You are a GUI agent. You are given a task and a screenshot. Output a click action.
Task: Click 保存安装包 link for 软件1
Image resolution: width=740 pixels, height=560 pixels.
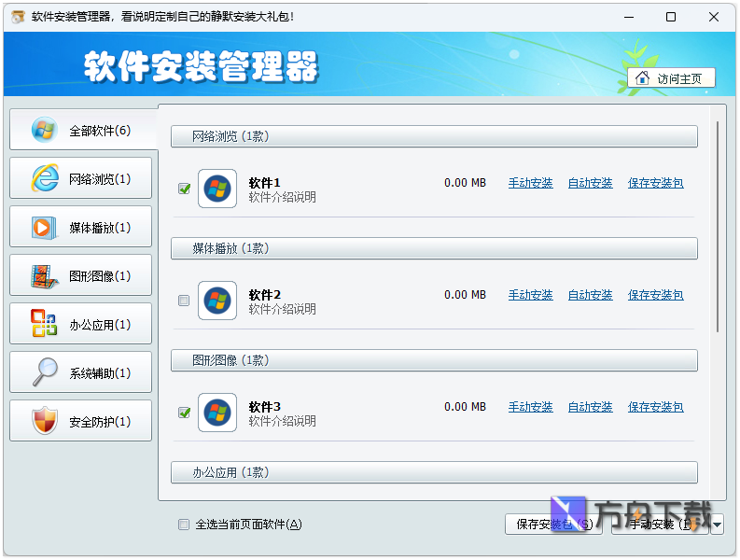point(655,183)
